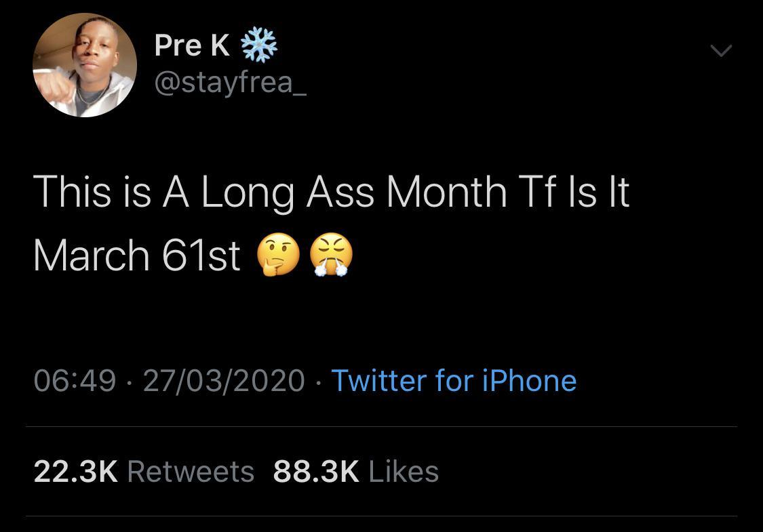The height and width of the screenshot is (532, 763).
Task: Open Pre K's profile picture
Action: click(x=85, y=66)
